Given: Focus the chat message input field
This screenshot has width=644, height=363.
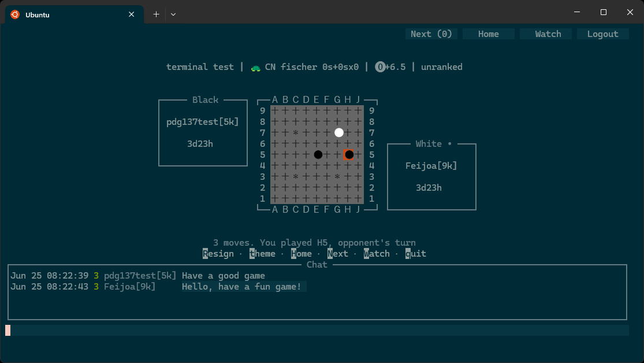Looking at the screenshot, I should 317,331.
